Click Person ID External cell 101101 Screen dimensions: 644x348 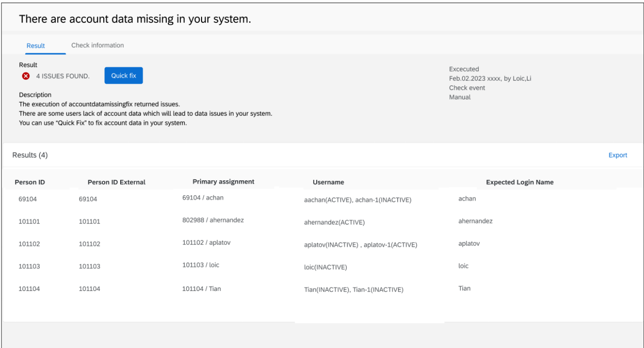pos(89,221)
